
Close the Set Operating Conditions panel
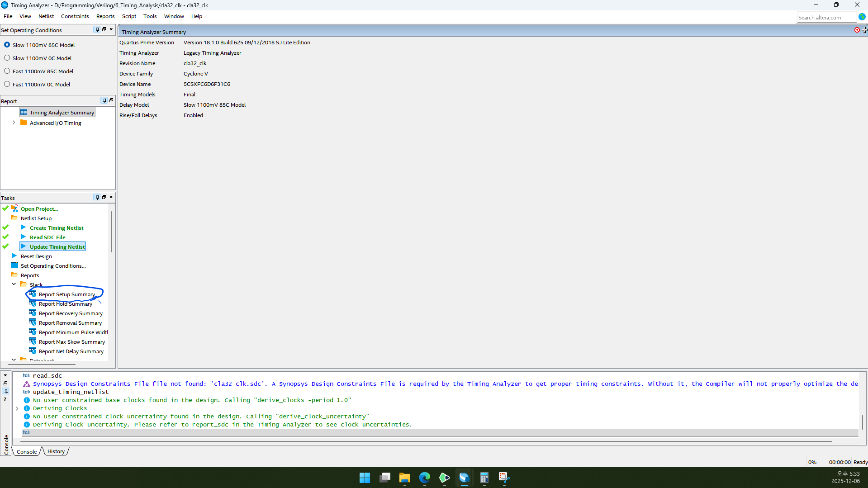point(111,29)
